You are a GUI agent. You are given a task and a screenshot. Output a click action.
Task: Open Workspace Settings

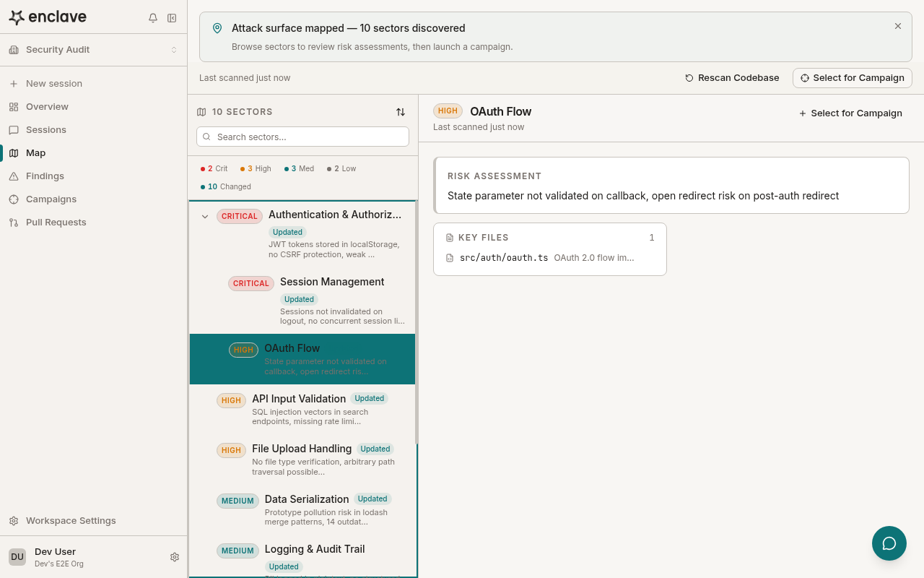93,521
